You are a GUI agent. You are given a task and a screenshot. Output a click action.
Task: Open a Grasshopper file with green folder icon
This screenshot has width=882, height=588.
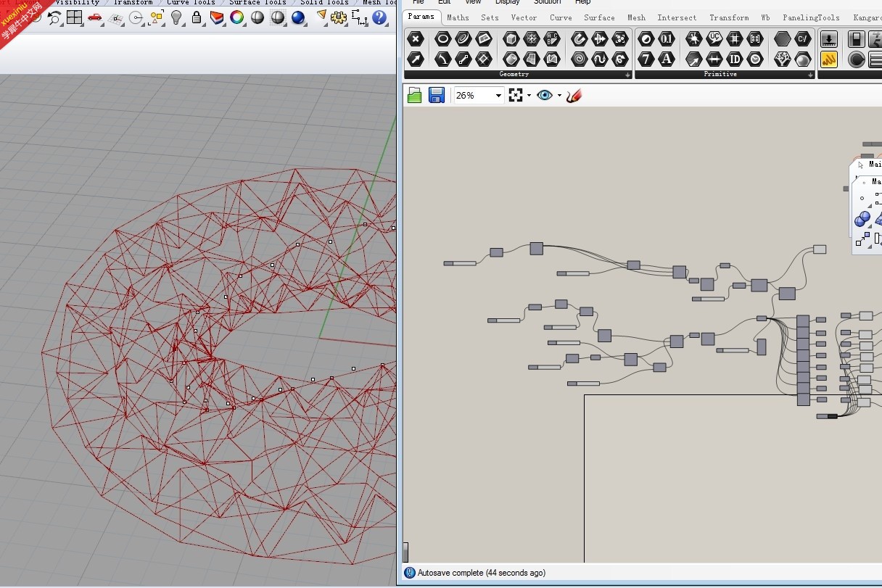click(x=415, y=95)
